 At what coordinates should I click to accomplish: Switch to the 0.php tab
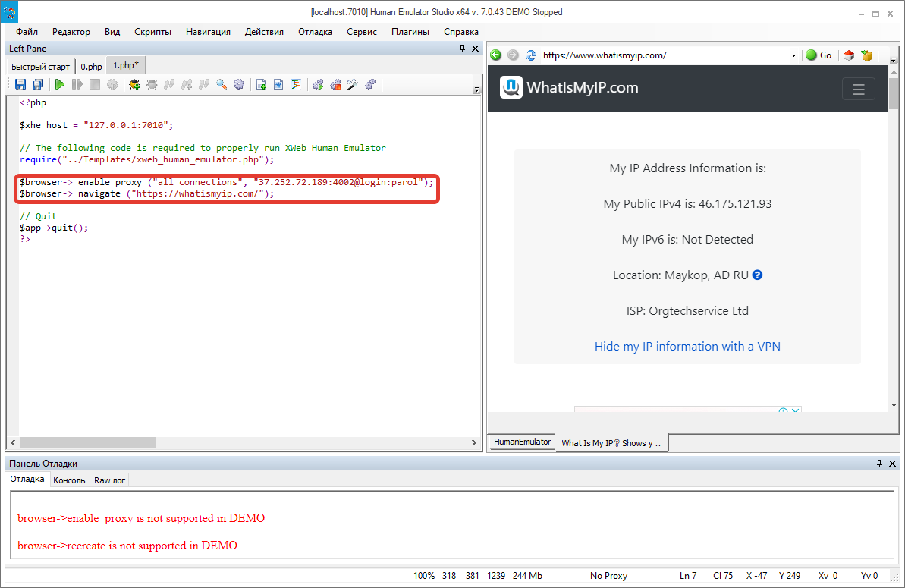coord(91,66)
